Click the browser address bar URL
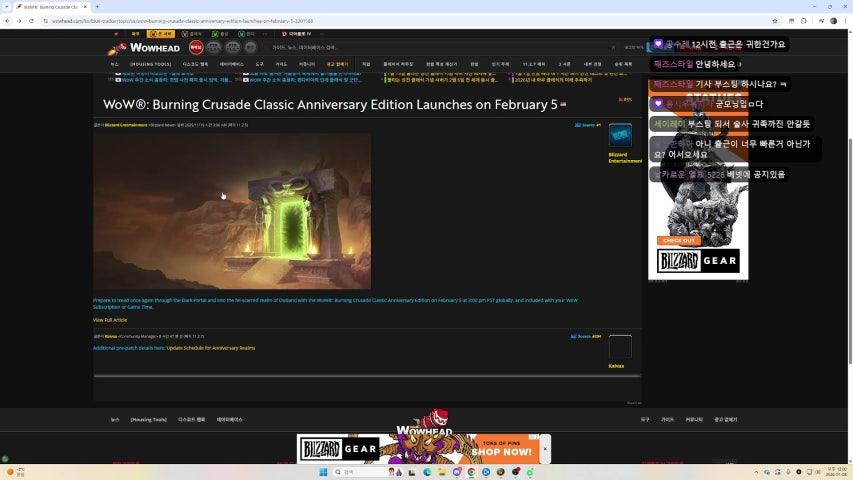The width and height of the screenshot is (853, 480). [182, 21]
